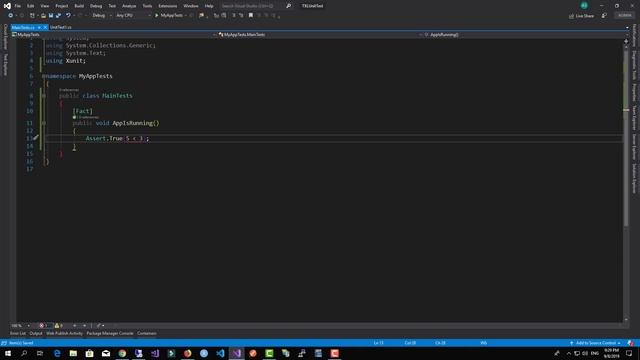Image resolution: width=640 pixels, height=360 pixels.
Task: Click the screwdriver quick action icon on line 13
Action: [36, 138]
